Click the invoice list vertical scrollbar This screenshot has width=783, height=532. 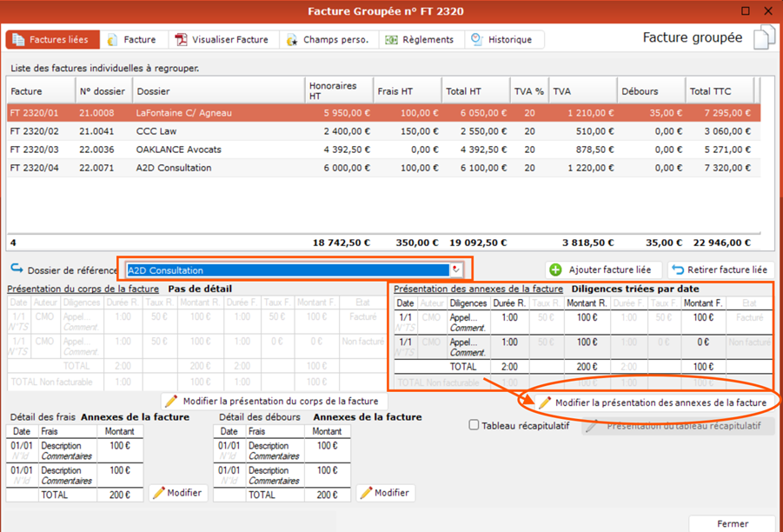point(766,165)
